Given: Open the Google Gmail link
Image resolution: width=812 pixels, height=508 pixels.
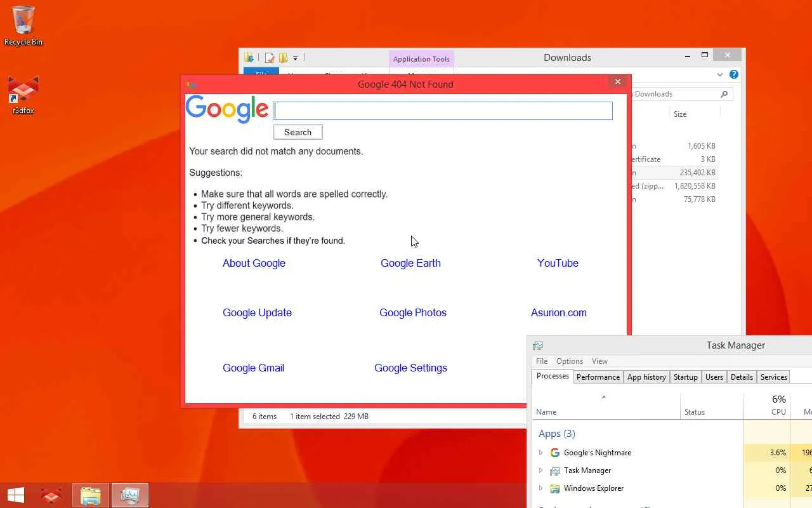Looking at the screenshot, I should click(253, 368).
